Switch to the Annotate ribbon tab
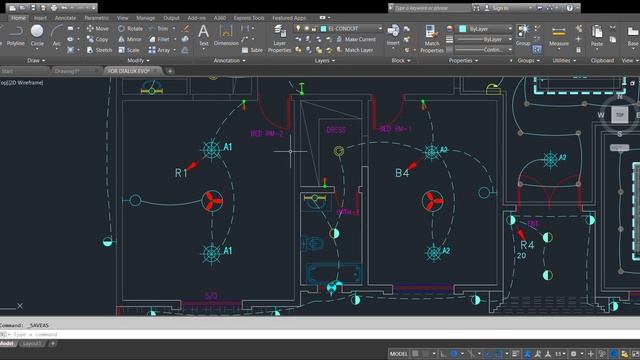The width and height of the screenshot is (640, 360). [65, 18]
